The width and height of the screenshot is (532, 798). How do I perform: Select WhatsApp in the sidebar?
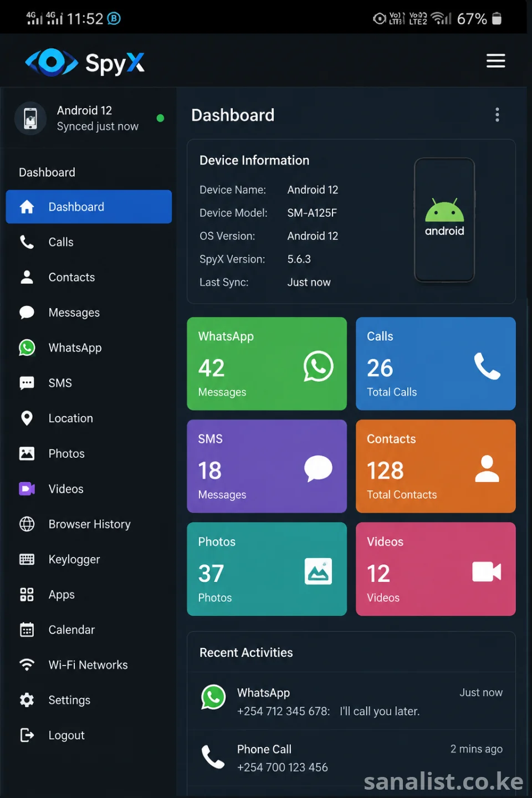pos(89,347)
